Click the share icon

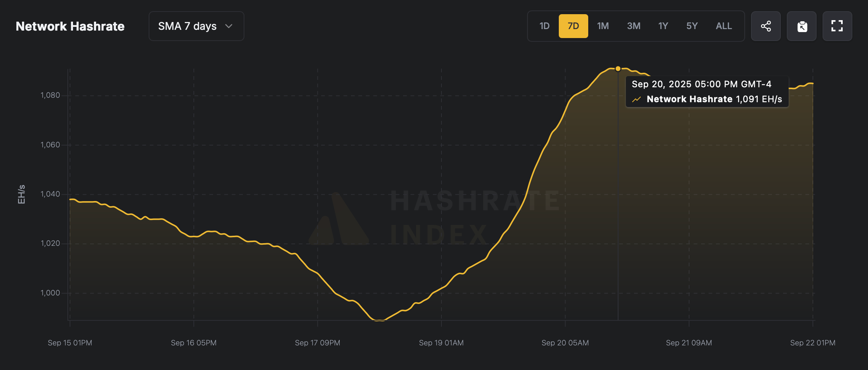766,26
